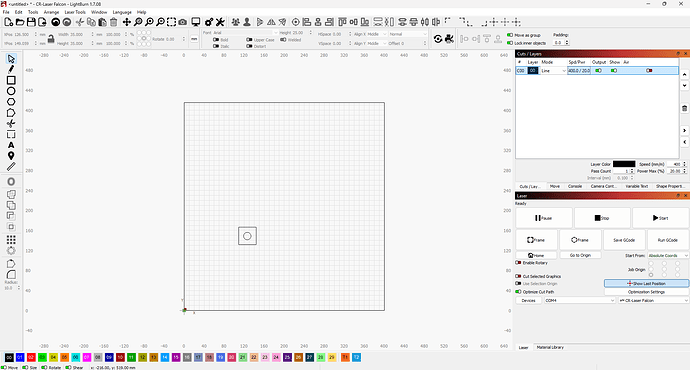Open the Preview monitor icon
690x370 pixels.
coord(196,22)
